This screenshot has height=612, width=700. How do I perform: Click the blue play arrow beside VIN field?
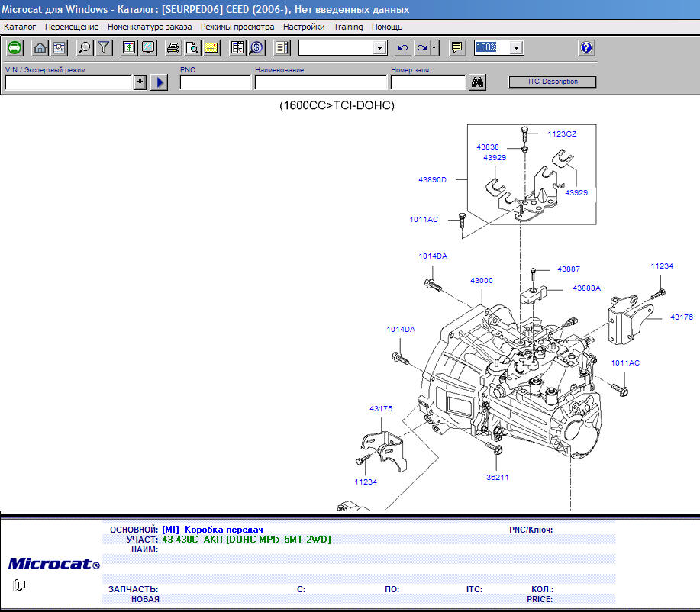[160, 82]
